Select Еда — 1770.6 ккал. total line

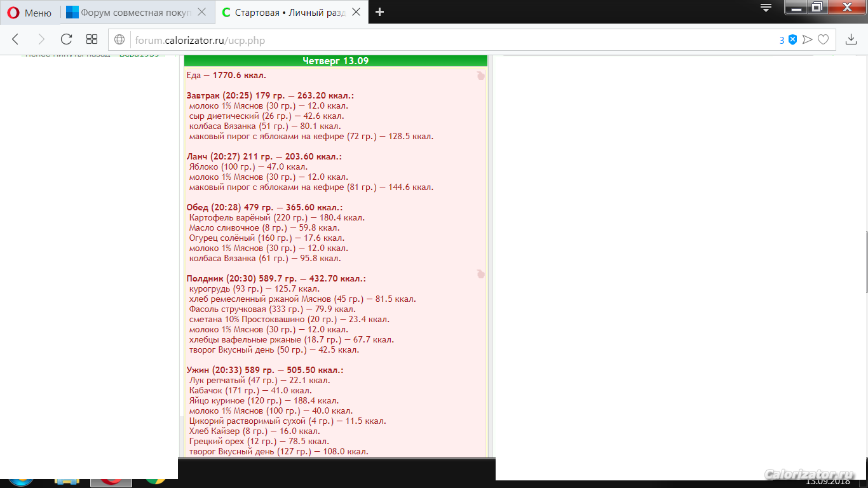(x=226, y=76)
